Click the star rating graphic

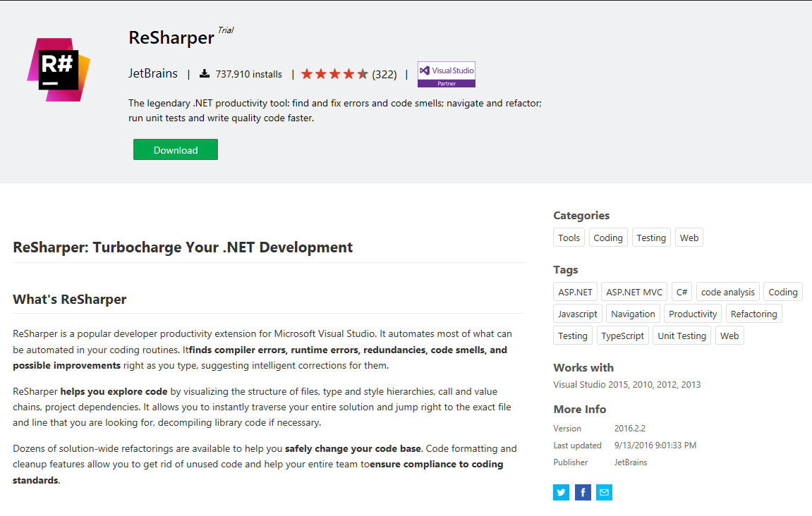click(x=334, y=74)
